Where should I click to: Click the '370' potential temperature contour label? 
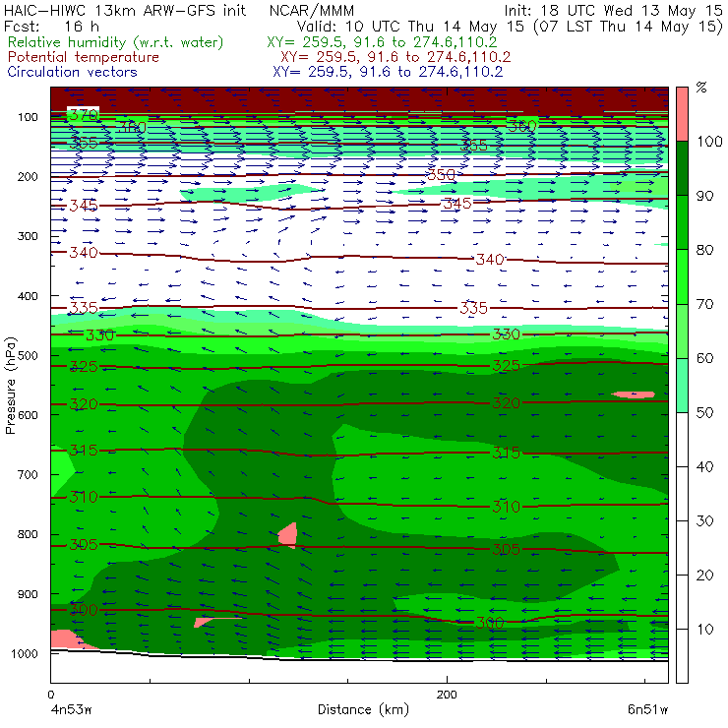pyautogui.click(x=83, y=114)
